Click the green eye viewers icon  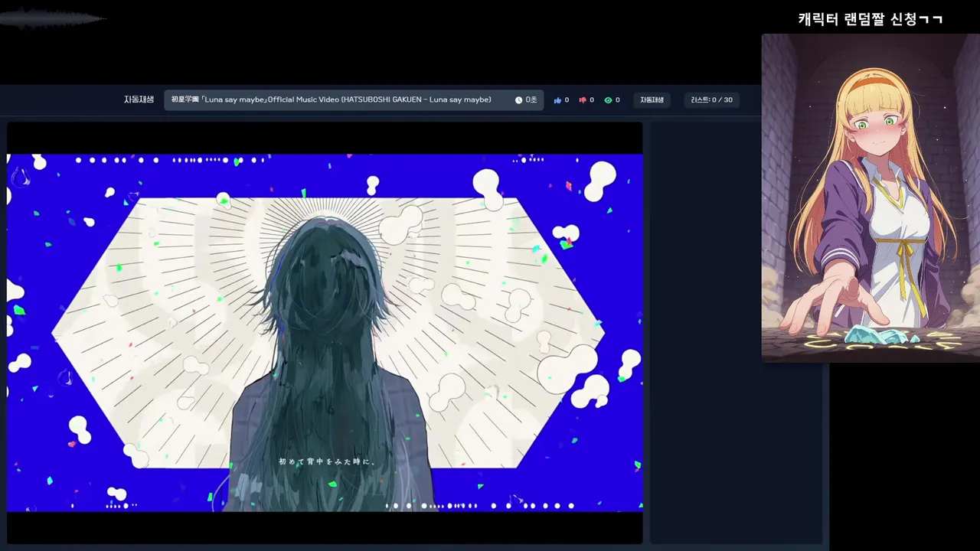(x=608, y=100)
